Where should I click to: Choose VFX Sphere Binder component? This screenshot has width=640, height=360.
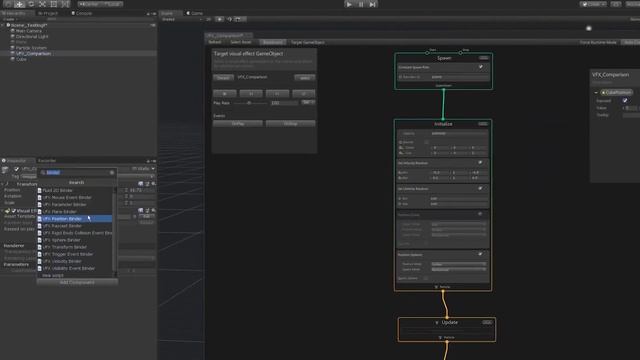74,240
